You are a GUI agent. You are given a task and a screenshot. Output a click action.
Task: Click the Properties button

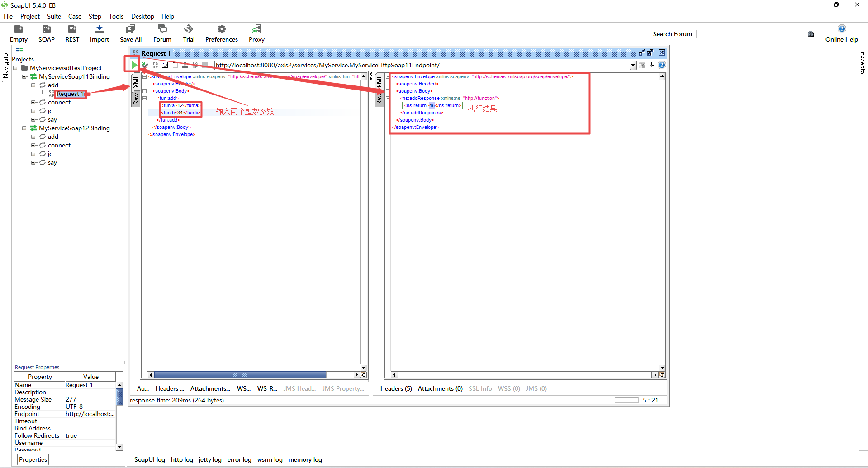point(33,459)
